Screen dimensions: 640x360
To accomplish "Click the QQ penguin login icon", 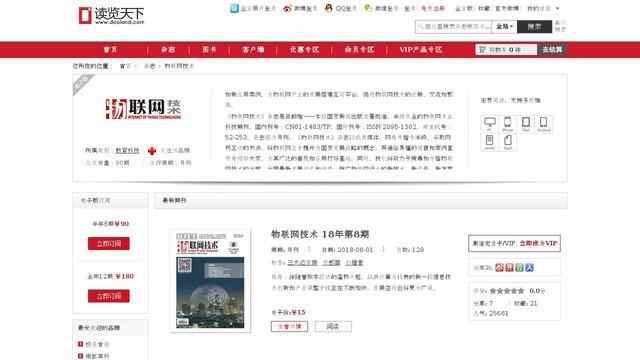I will (329, 8).
